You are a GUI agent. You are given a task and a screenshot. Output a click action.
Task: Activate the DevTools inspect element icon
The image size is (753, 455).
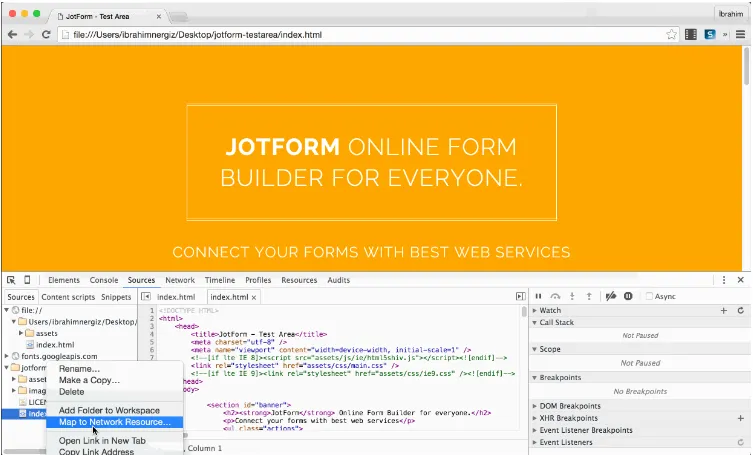pyautogui.click(x=11, y=280)
